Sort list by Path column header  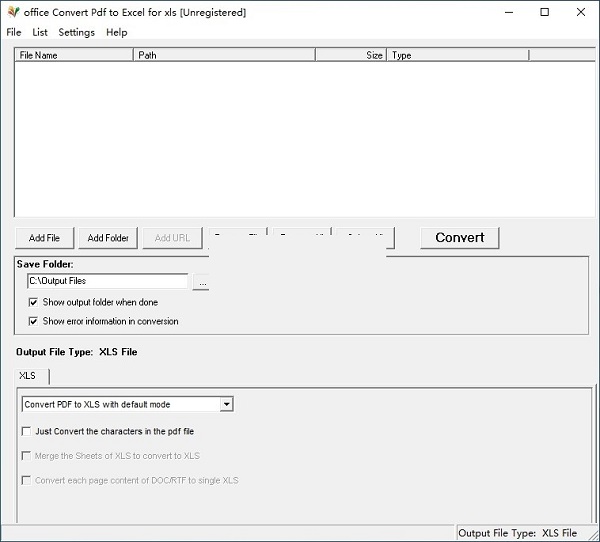coord(224,55)
